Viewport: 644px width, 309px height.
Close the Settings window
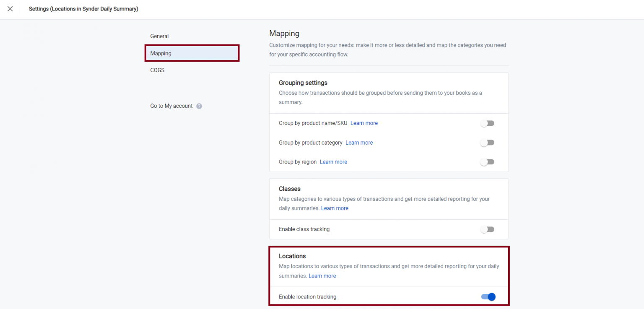[x=10, y=8]
